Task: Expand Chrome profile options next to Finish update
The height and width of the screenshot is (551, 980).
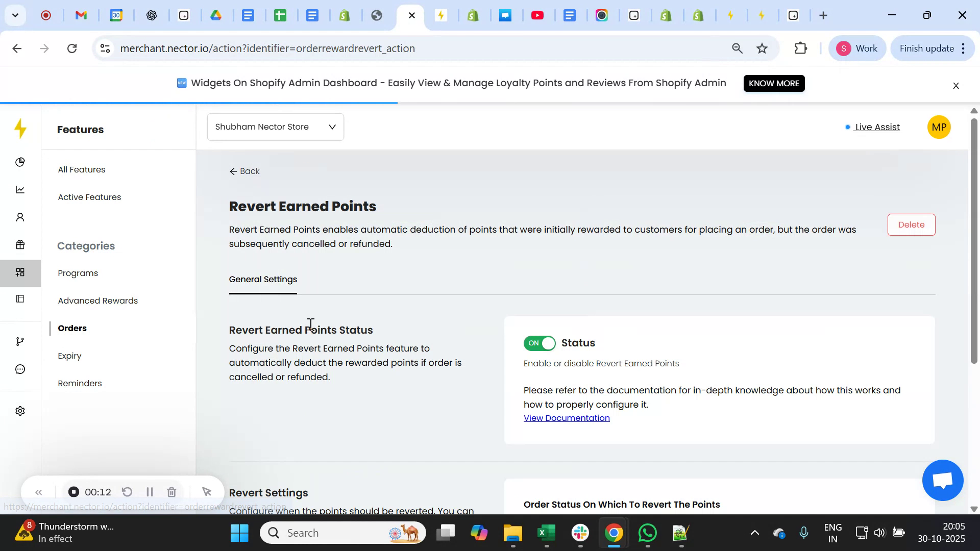Action: point(963,48)
